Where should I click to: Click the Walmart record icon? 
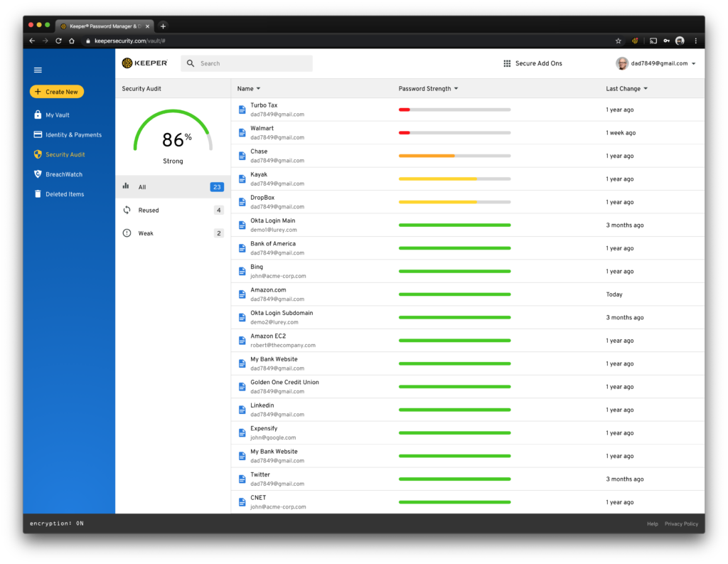click(242, 133)
